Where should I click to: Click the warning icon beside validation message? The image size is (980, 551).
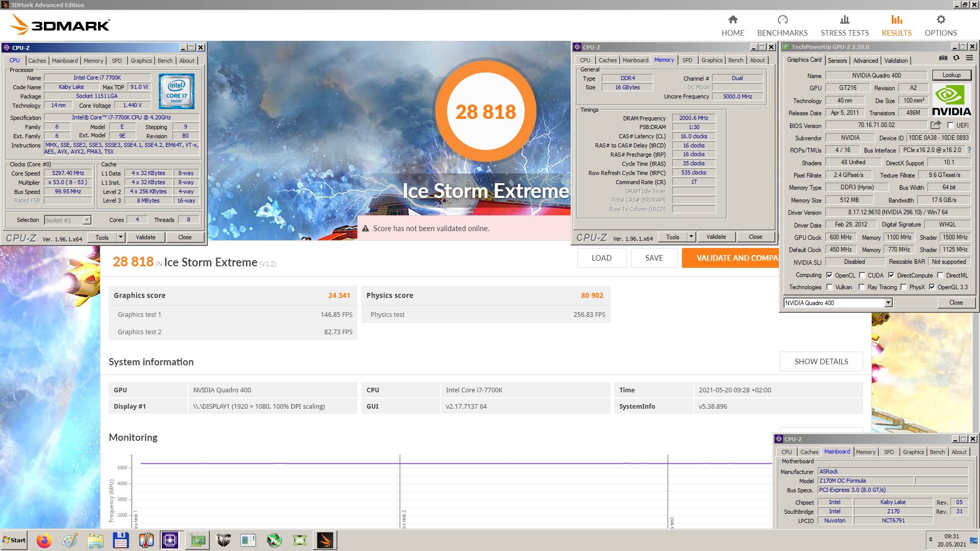(365, 229)
